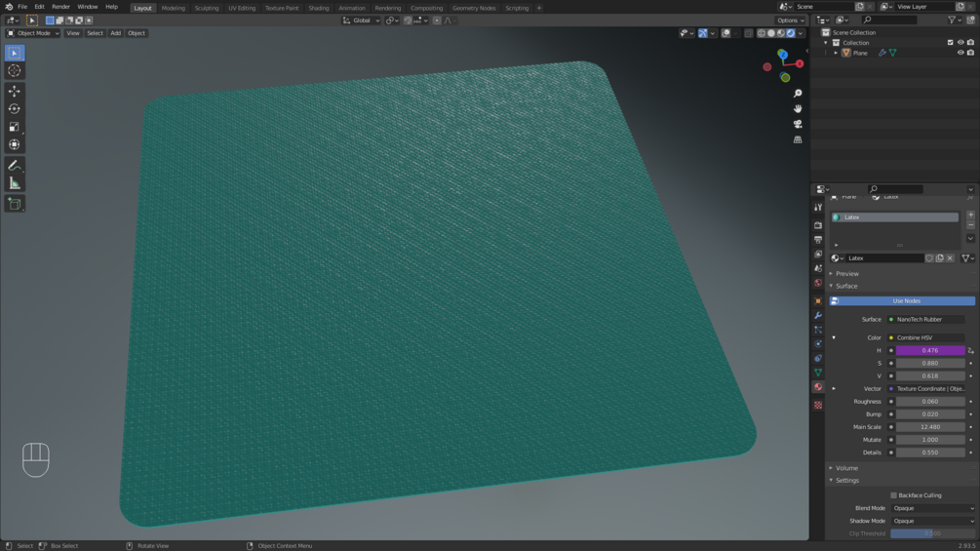The height and width of the screenshot is (551, 980).
Task: Toggle the camera view icon
Action: coord(798,124)
